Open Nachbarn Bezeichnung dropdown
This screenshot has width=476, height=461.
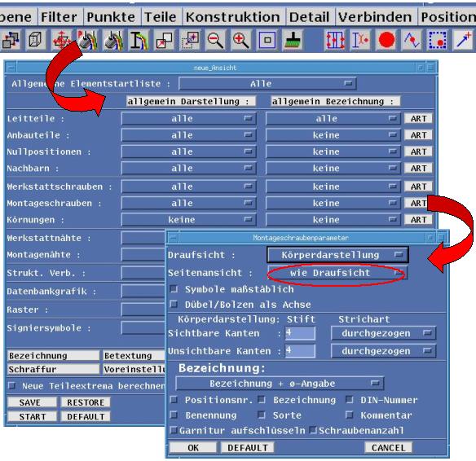click(333, 168)
